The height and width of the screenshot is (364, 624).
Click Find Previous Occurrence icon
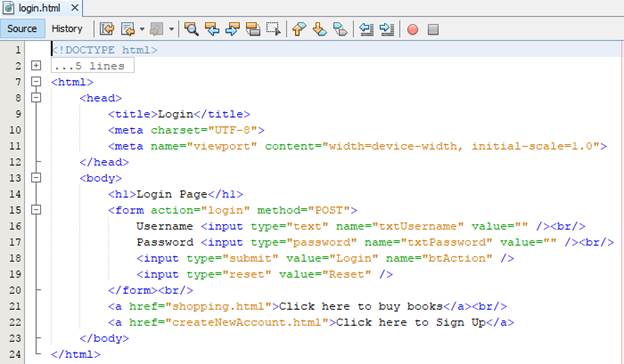(212, 29)
